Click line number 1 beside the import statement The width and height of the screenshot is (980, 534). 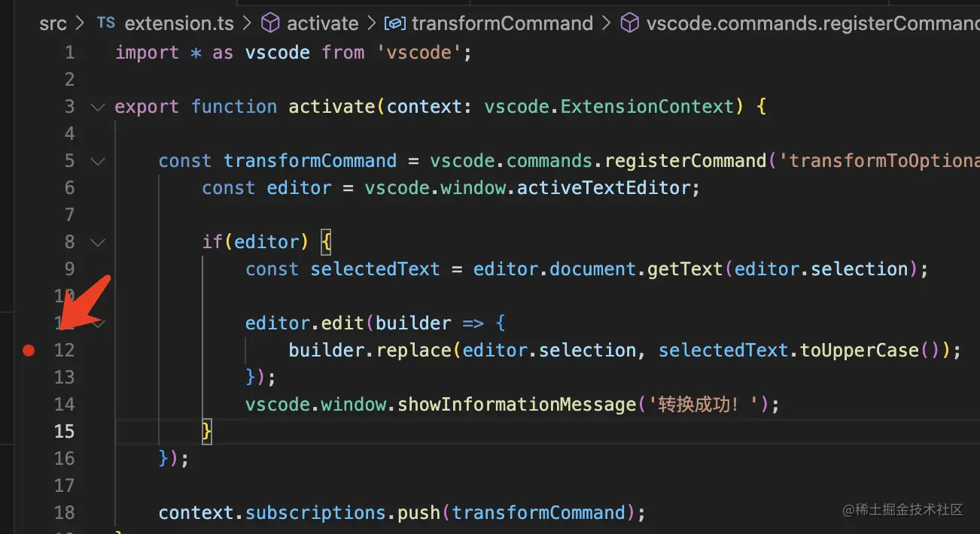tap(69, 53)
